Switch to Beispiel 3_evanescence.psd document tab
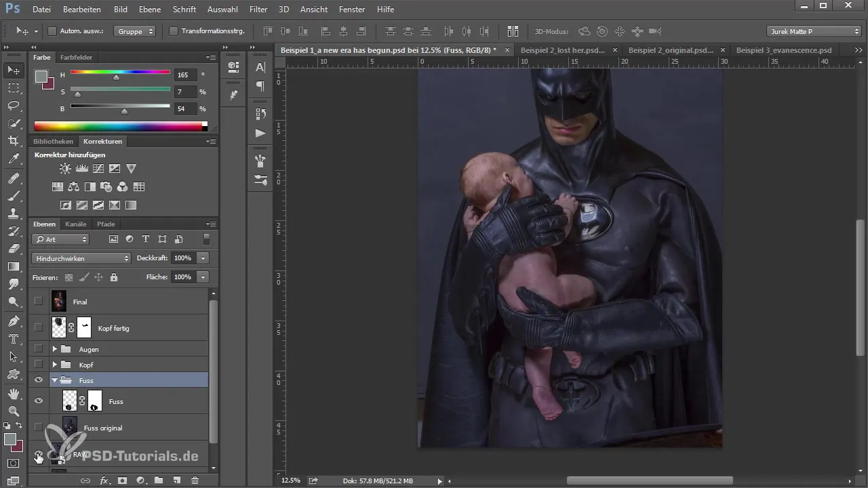 784,50
